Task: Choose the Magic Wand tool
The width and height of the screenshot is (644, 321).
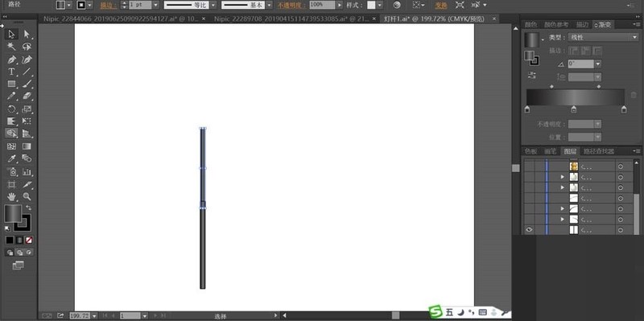Action: click(11, 47)
